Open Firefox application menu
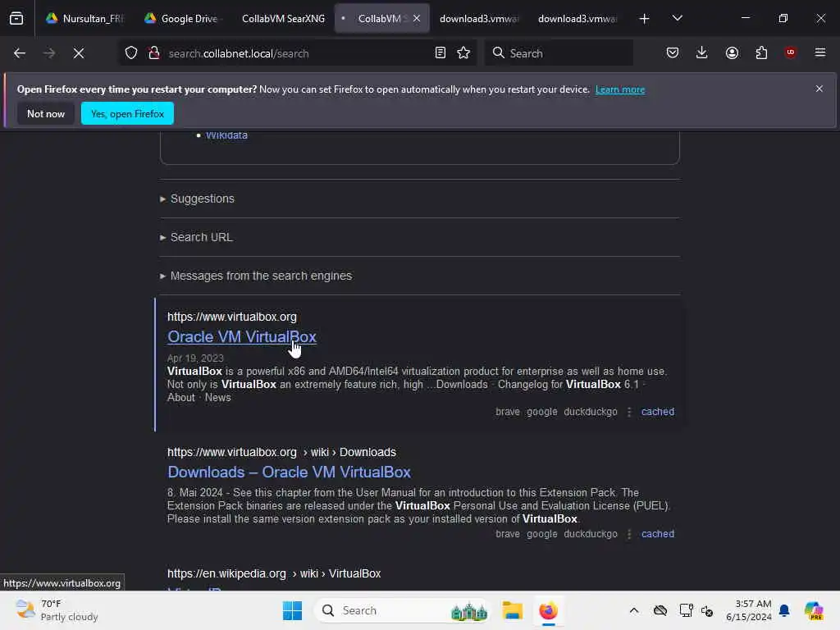The image size is (840, 630). [x=819, y=52]
